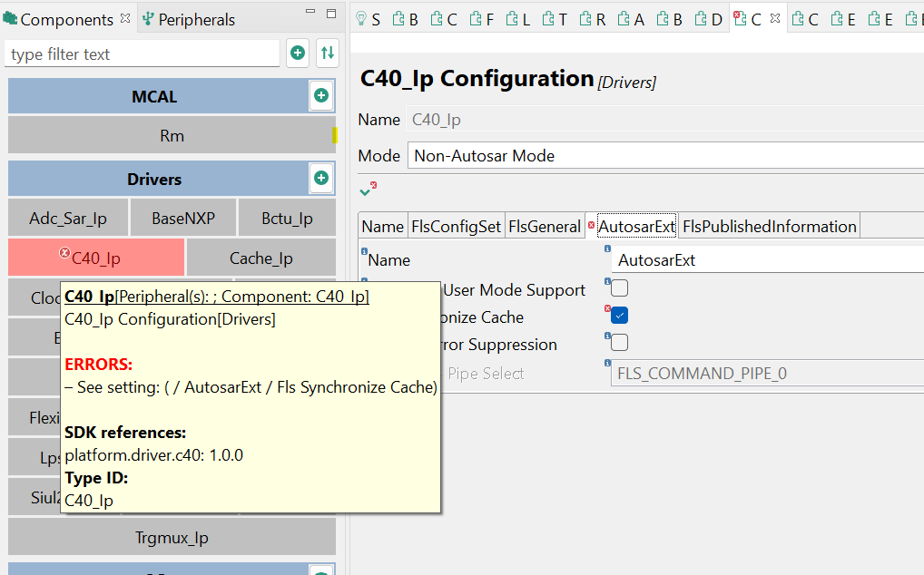Image resolution: width=924 pixels, height=575 pixels.
Task: Click the green add icon on MCAL
Action: [321, 95]
